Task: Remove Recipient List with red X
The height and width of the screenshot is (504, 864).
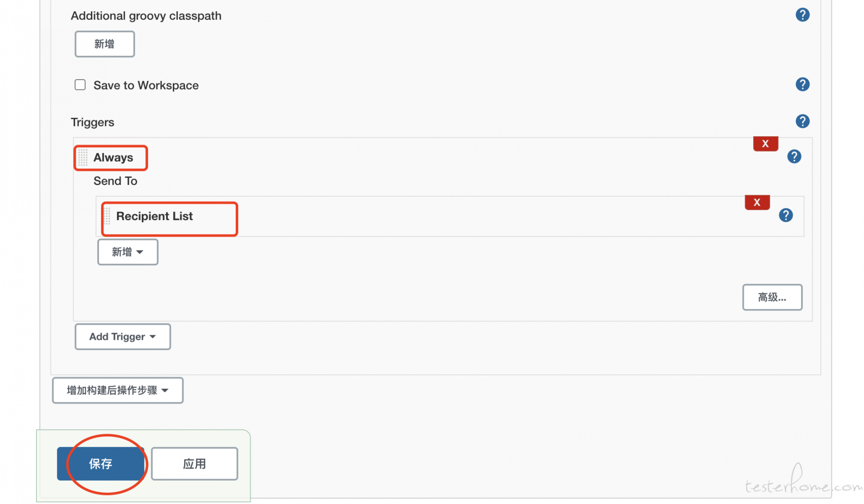Action: [x=757, y=202]
